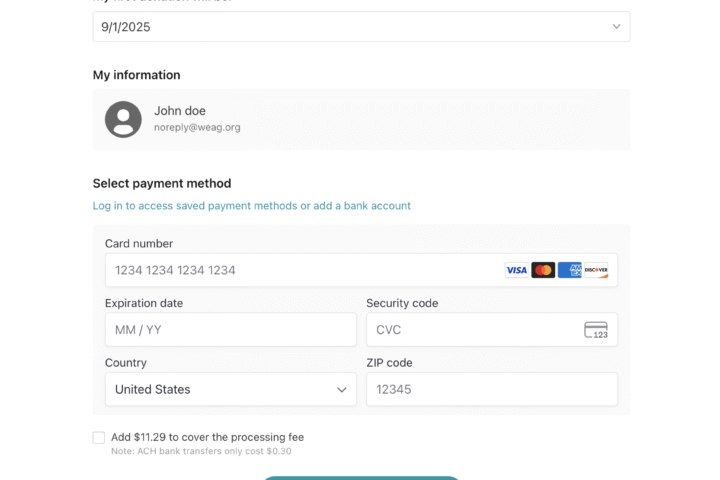Image resolution: width=720 pixels, height=480 pixels.
Task: Click the John doe name text
Action: pyautogui.click(x=180, y=111)
